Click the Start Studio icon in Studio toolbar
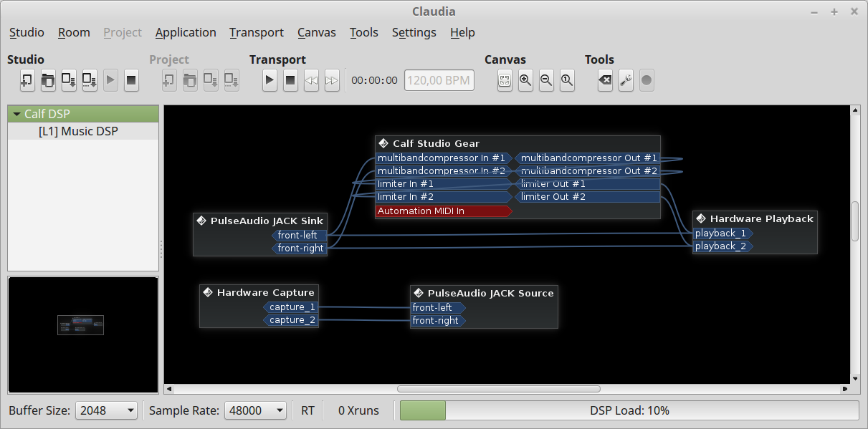 [x=110, y=80]
